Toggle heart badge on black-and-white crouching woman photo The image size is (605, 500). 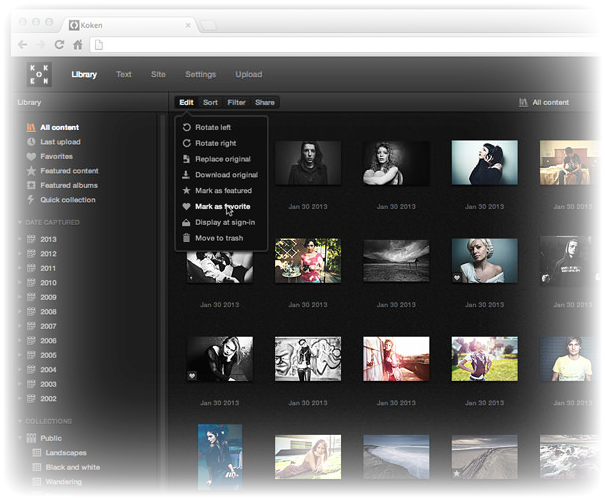[x=192, y=375]
